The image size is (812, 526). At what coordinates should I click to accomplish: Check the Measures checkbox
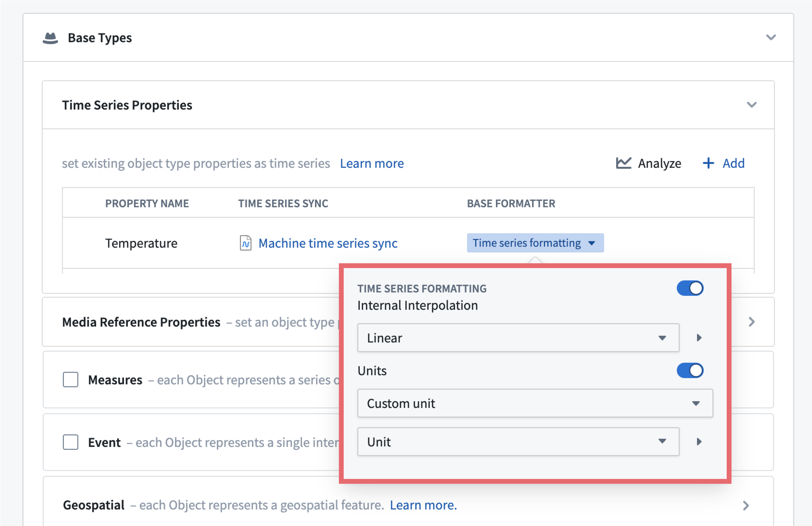click(x=71, y=380)
